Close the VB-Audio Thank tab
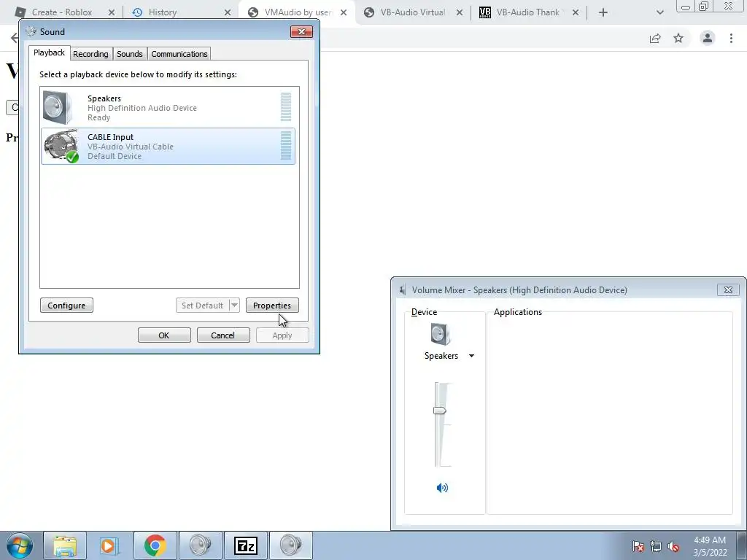The height and width of the screenshot is (560, 747). [576, 12]
